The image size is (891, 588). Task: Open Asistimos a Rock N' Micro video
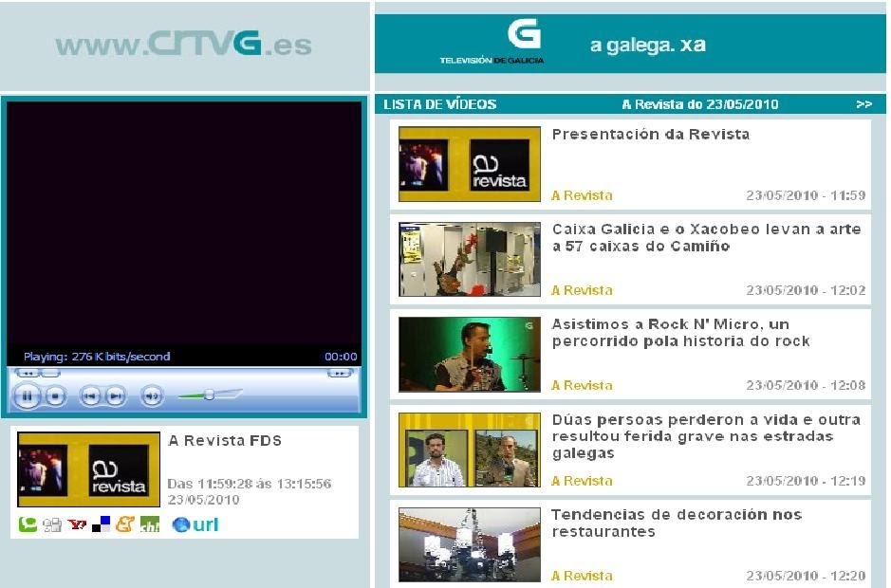(680, 333)
